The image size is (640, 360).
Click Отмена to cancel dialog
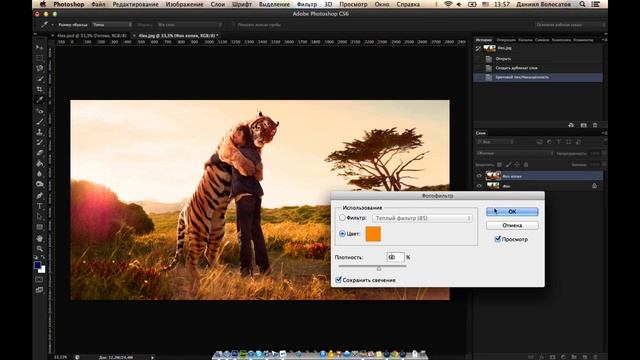[x=512, y=225]
